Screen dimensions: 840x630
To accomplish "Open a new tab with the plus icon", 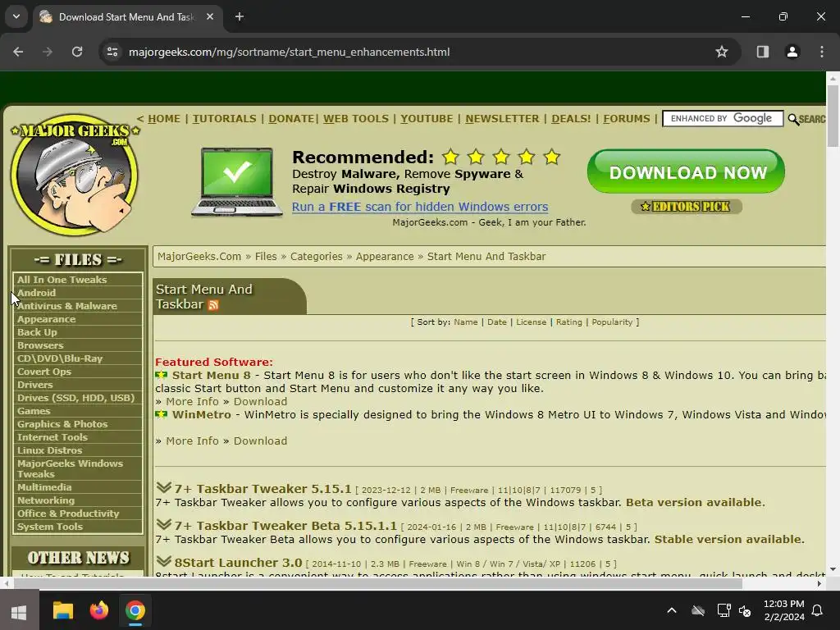I will pyautogui.click(x=240, y=16).
